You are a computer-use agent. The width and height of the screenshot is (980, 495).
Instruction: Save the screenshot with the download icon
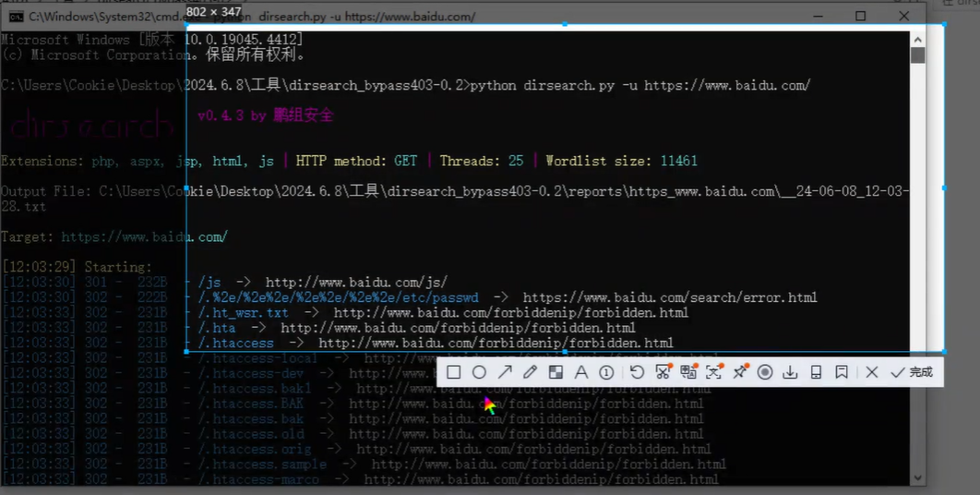(790, 372)
